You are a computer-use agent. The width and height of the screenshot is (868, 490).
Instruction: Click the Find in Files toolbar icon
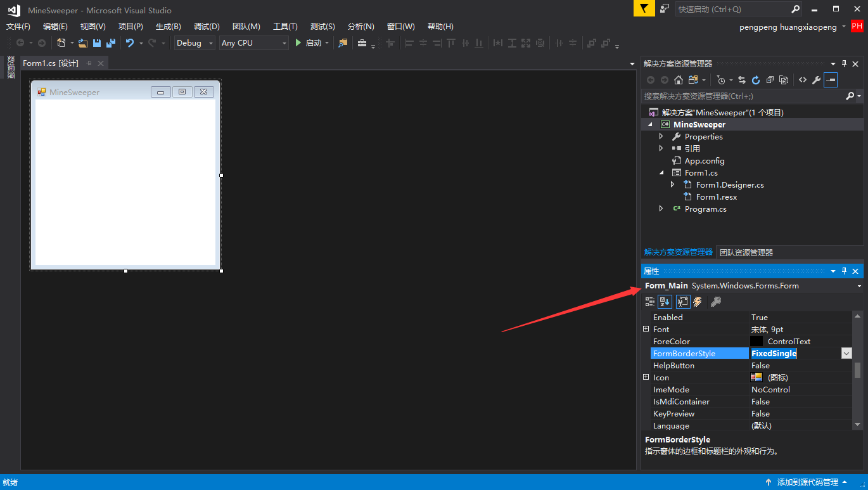[x=343, y=43]
